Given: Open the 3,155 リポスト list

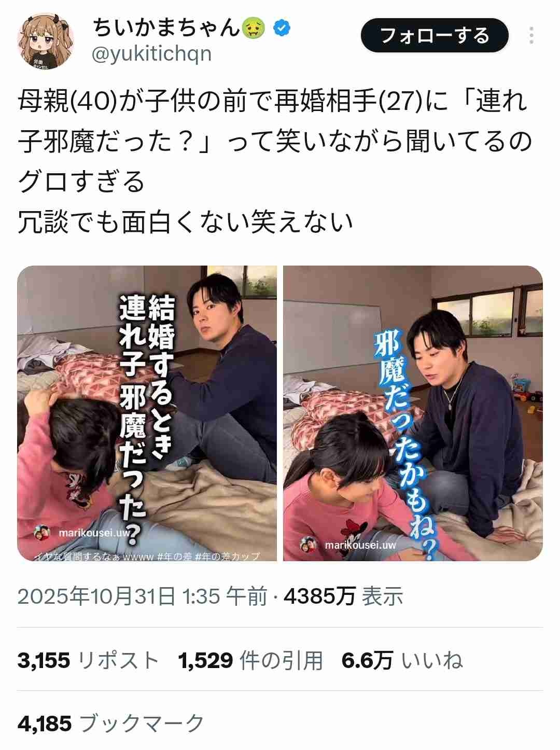Looking at the screenshot, I should pos(88,661).
